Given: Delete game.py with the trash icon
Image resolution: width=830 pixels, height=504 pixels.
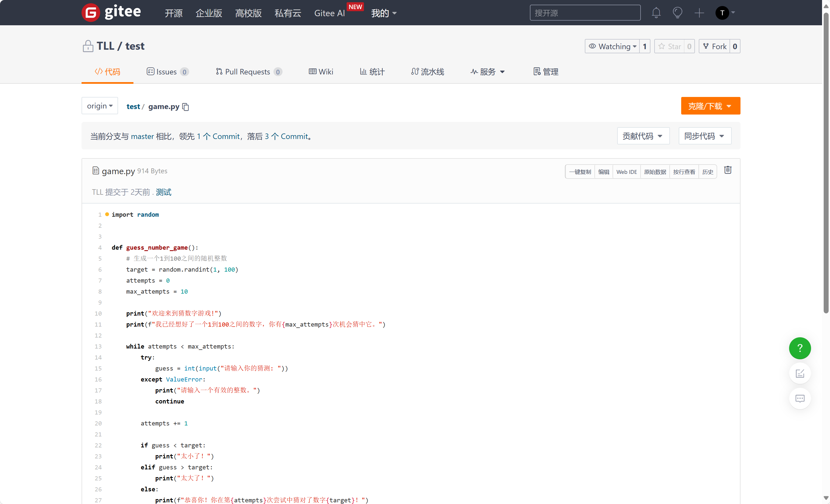Looking at the screenshot, I should pyautogui.click(x=728, y=170).
